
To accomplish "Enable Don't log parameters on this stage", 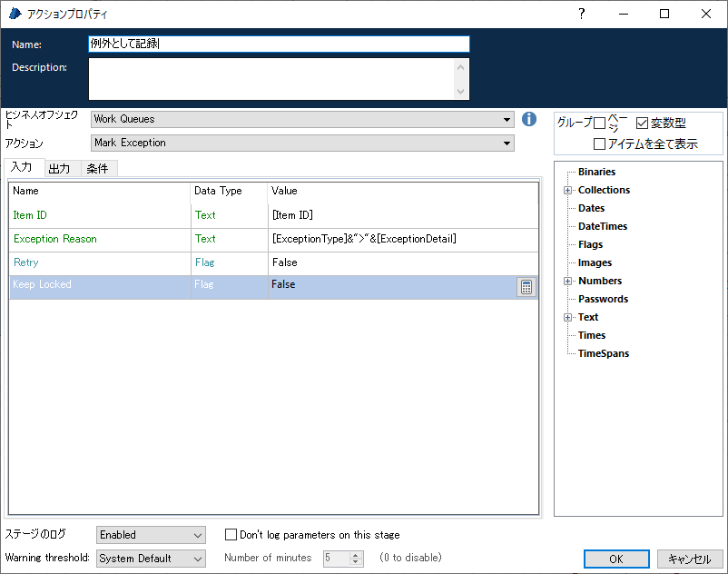I will pos(231,535).
